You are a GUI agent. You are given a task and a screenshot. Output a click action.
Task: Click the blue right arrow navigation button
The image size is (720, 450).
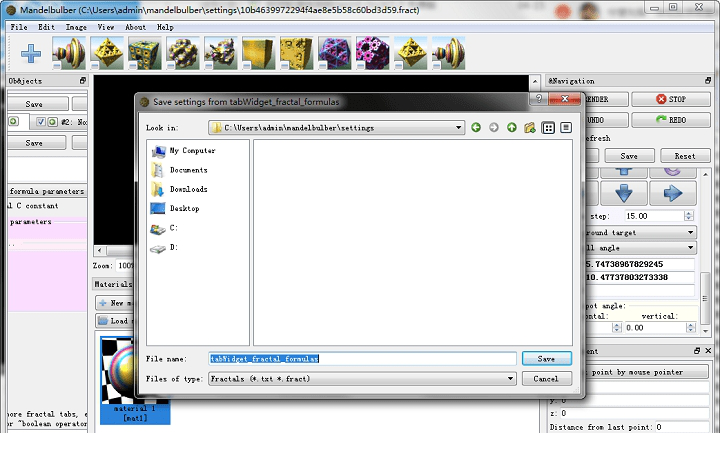click(x=672, y=193)
